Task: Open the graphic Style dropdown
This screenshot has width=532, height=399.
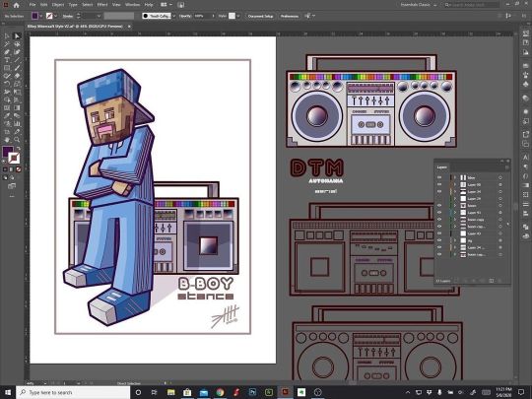Action: coord(238,16)
